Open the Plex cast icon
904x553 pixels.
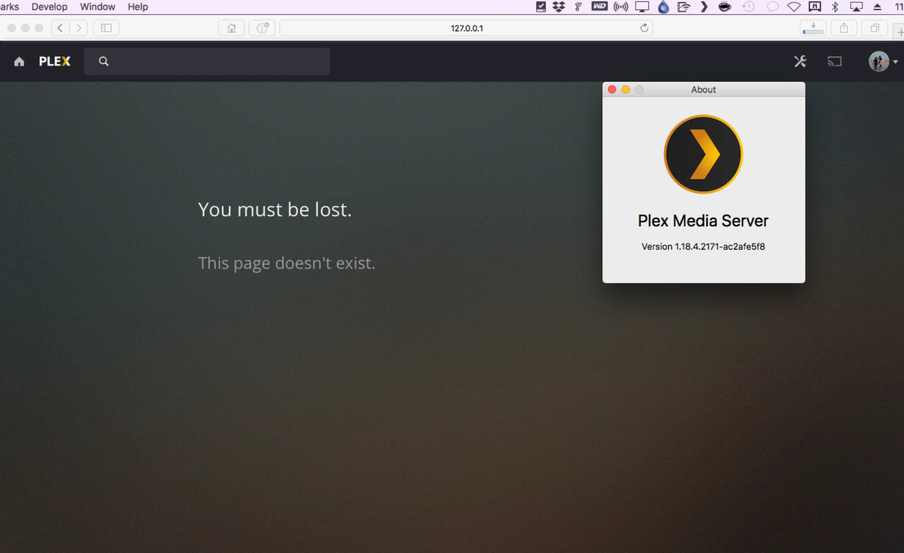[835, 61]
